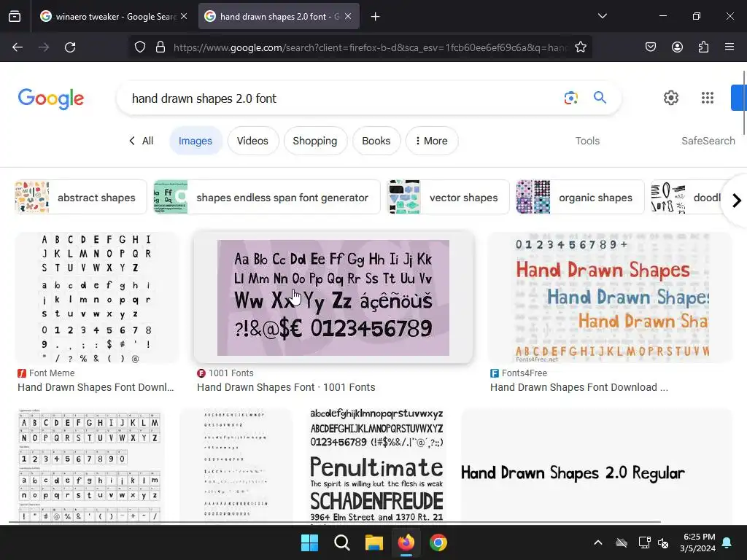Image resolution: width=747 pixels, height=560 pixels.
Task: Close the winaero tweaker tab
Action: click(x=184, y=16)
